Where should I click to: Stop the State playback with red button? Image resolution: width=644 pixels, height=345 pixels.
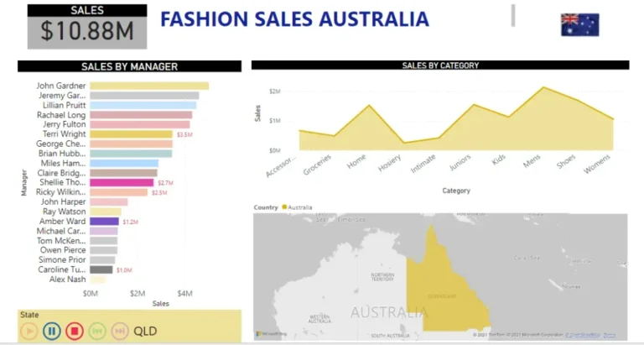coord(74,331)
